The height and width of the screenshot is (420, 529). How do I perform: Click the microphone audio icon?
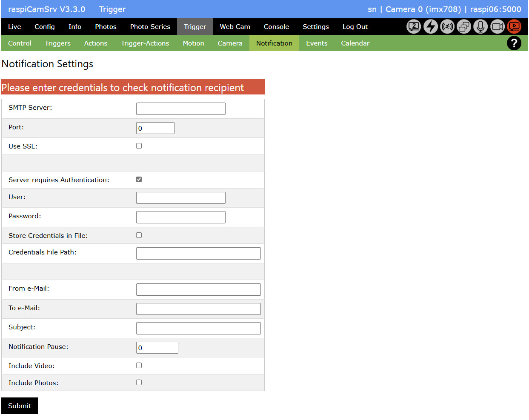point(480,27)
